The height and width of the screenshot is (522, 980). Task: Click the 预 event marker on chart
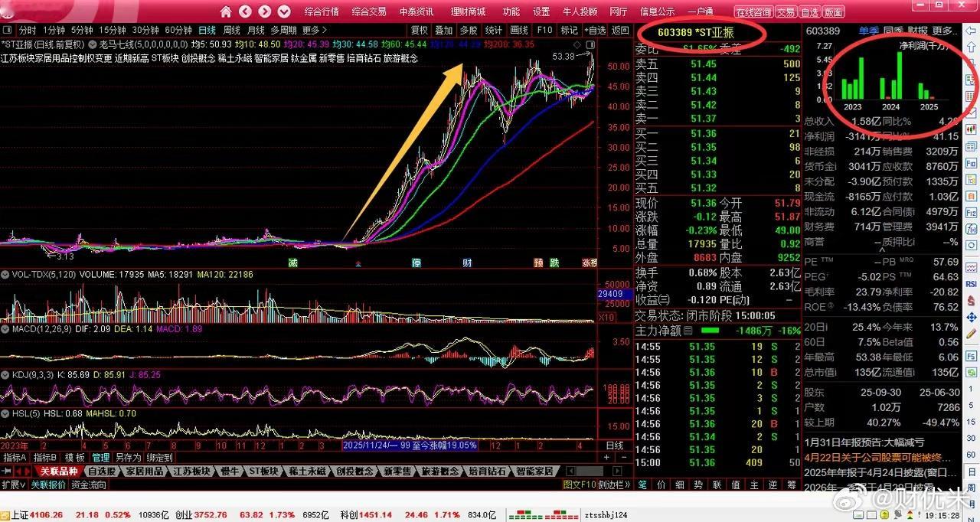(538, 263)
